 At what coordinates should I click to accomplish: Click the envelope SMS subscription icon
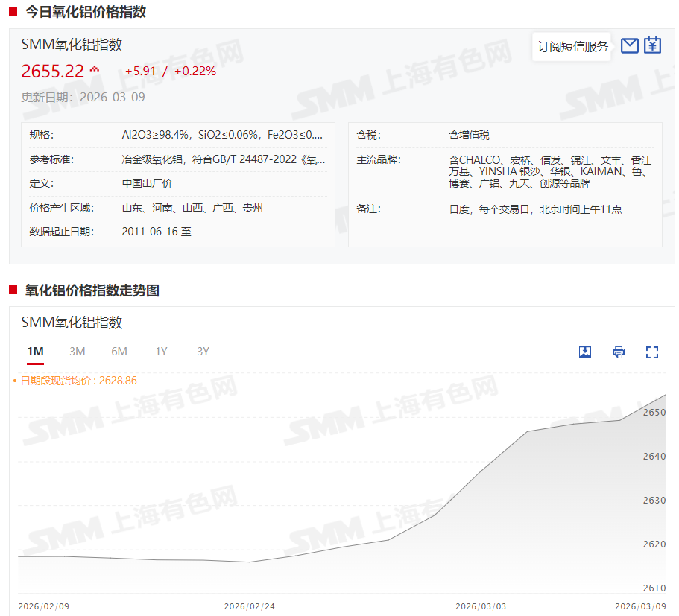(630, 46)
